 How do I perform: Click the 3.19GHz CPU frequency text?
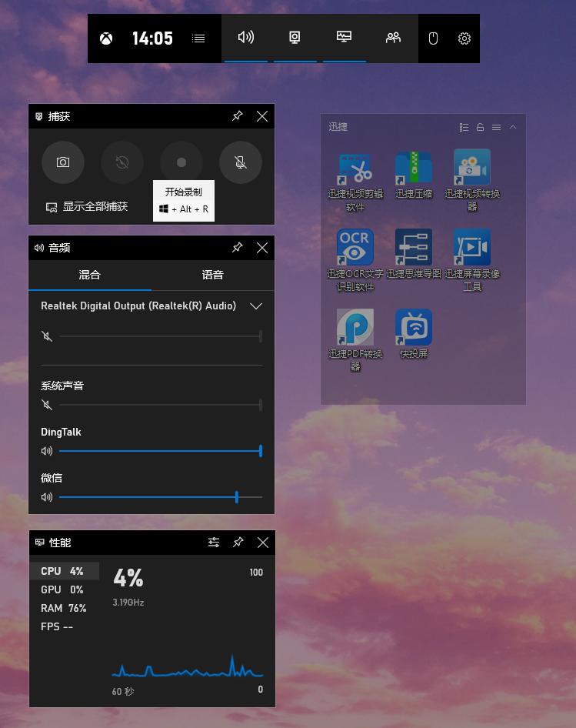tap(128, 603)
